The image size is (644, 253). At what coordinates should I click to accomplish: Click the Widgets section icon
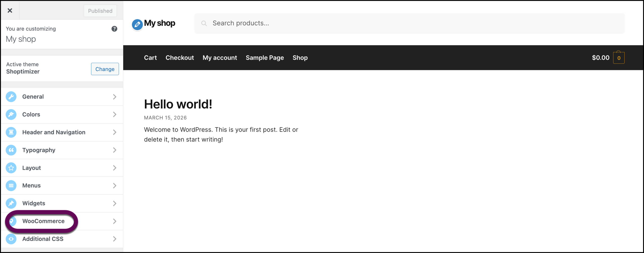pos(11,203)
